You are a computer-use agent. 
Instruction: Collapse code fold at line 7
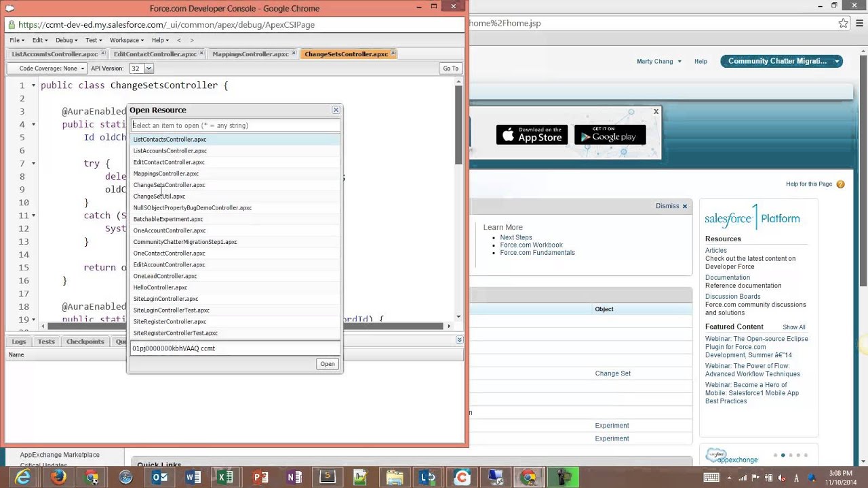[33, 163]
